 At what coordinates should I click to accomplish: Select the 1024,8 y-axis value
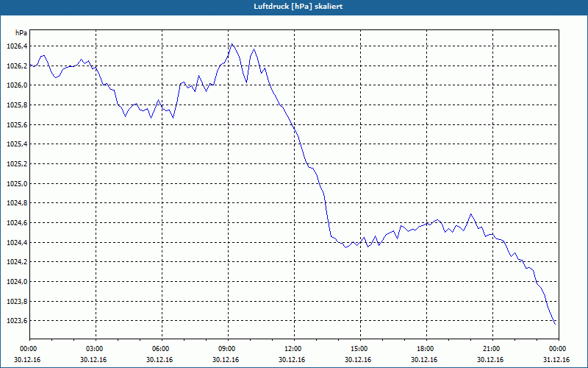[x=17, y=203]
